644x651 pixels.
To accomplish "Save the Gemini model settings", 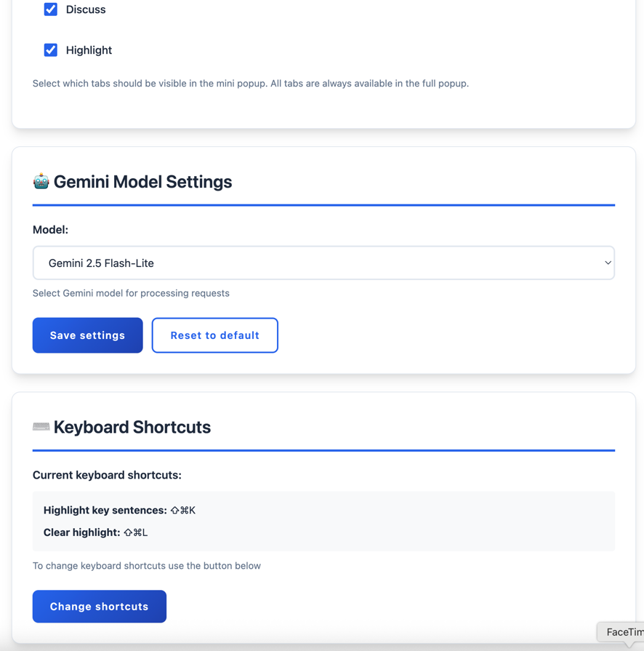I will [x=87, y=335].
